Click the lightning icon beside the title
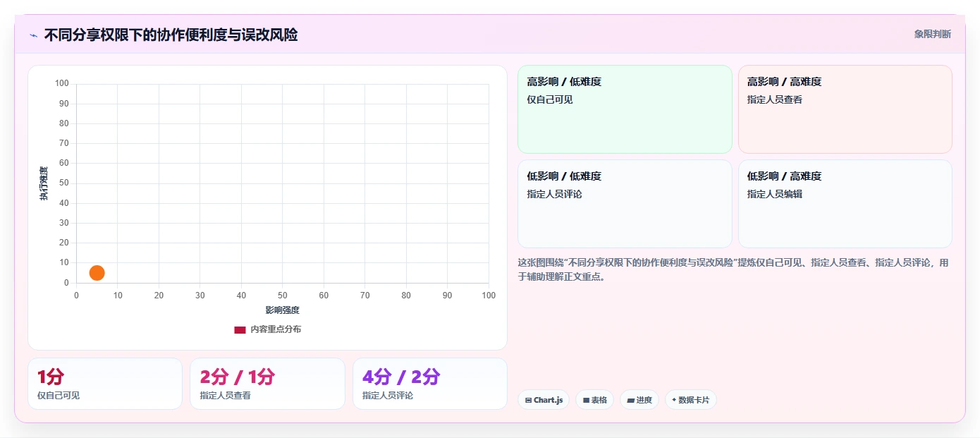This screenshot has height=438, width=980. pyautogui.click(x=33, y=35)
